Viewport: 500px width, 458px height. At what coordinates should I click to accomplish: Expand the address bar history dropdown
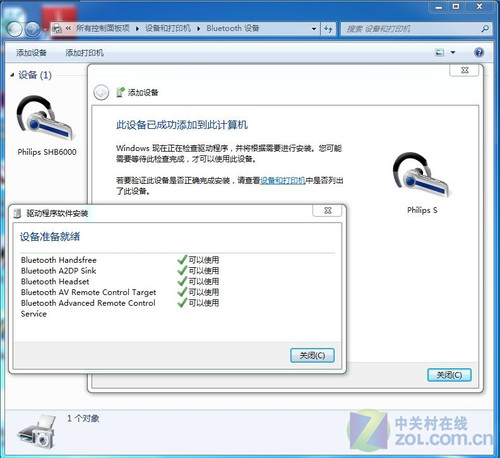(x=314, y=29)
